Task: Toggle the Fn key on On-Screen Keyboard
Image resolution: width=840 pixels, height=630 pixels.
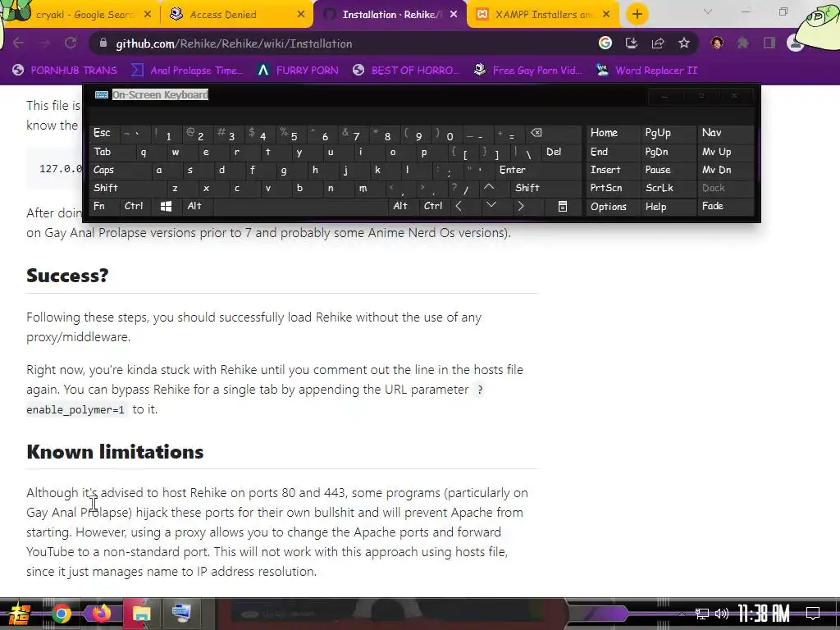Action: (x=105, y=206)
